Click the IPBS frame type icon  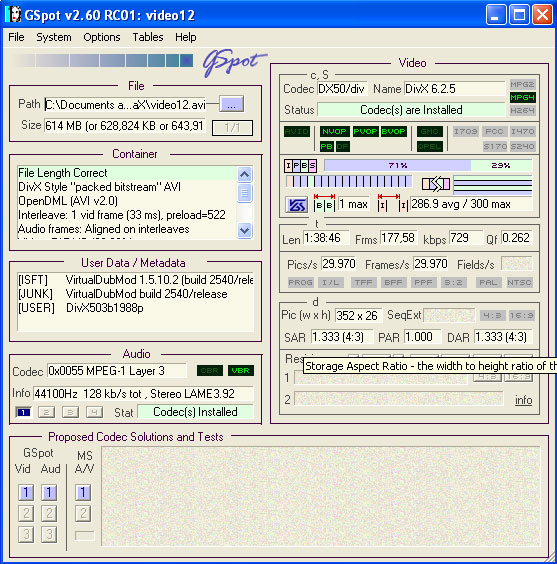click(x=301, y=166)
